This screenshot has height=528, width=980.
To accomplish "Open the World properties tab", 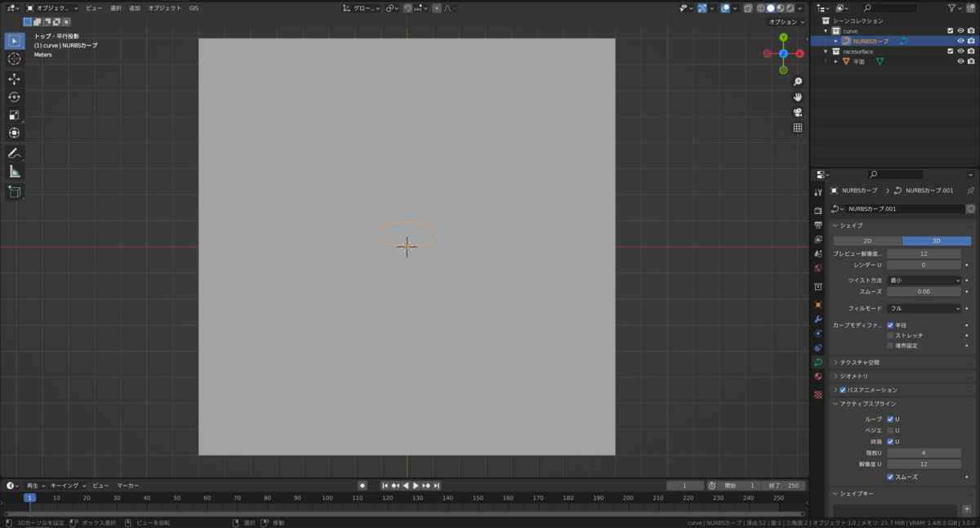I will (x=818, y=268).
